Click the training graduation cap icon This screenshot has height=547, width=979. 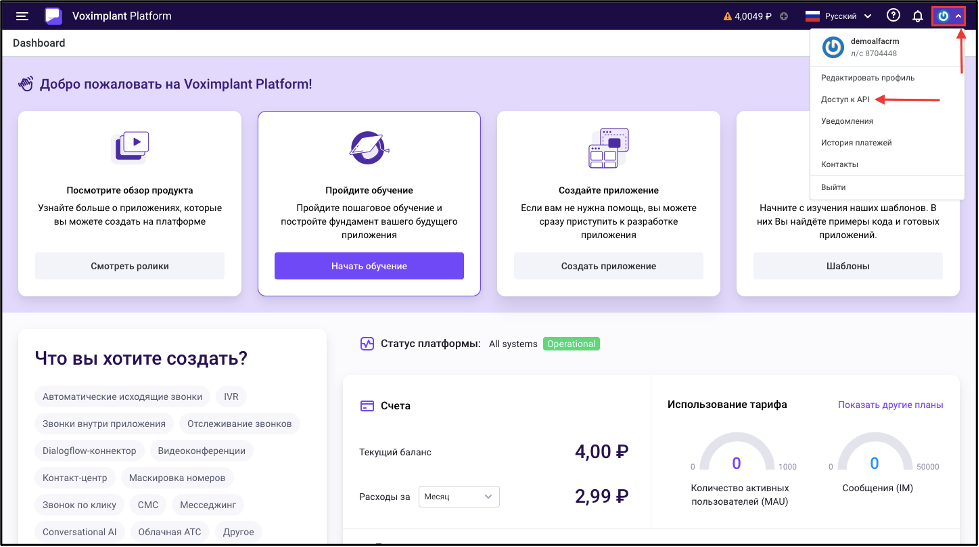pyautogui.click(x=369, y=147)
